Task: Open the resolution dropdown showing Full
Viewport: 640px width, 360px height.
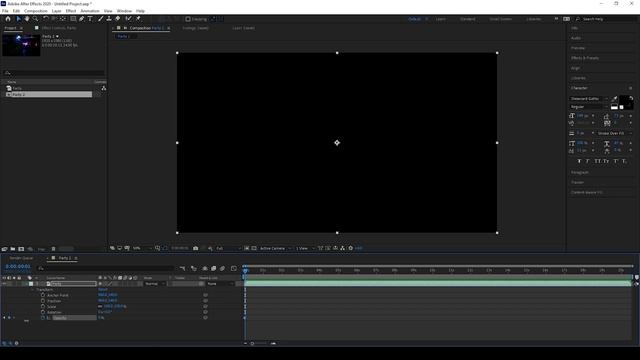Action: pyautogui.click(x=228, y=248)
